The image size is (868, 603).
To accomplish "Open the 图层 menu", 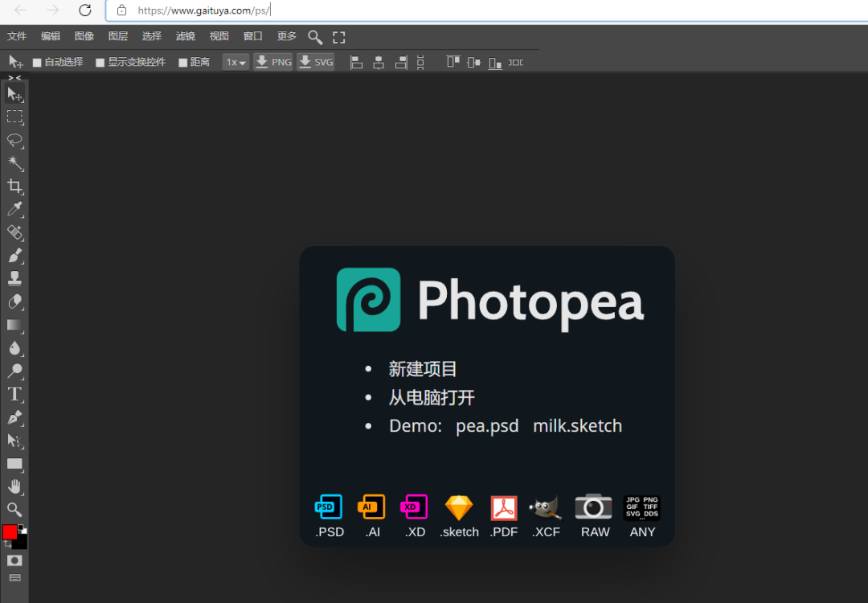I will pyautogui.click(x=118, y=36).
